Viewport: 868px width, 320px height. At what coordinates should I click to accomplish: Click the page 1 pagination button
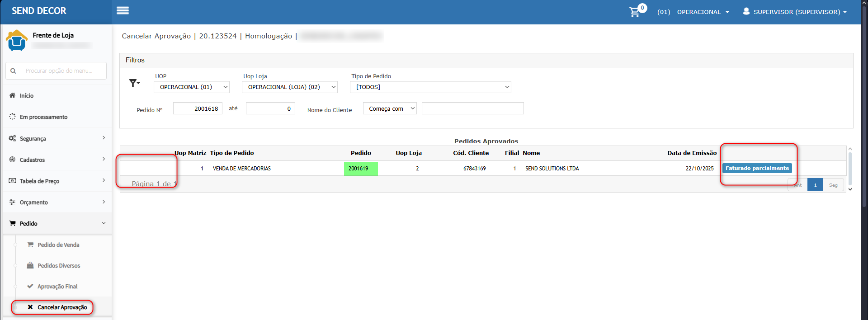click(815, 185)
